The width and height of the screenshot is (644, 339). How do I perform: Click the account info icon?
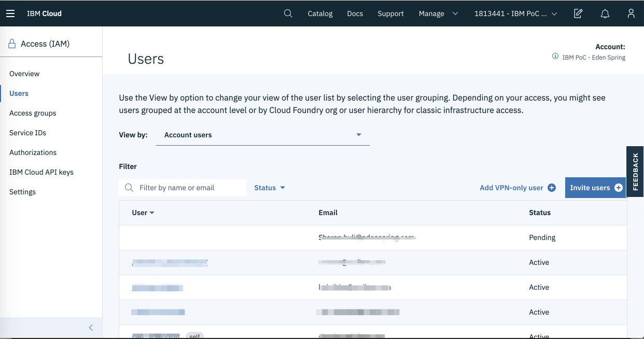click(x=555, y=56)
